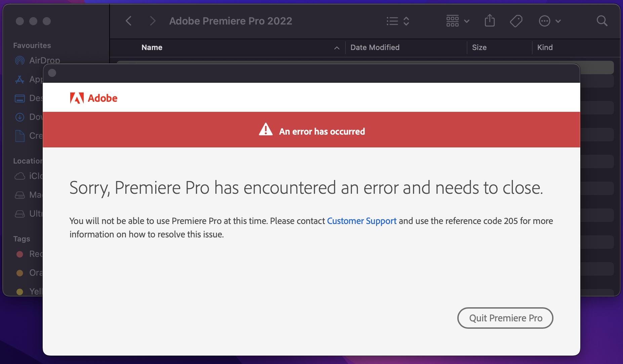Viewport: 623px width, 364px height.
Task: Click the Adobe logo in the dialog
Action: (93, 98)
